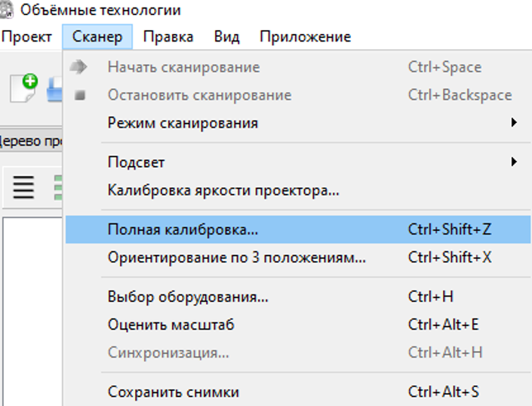The image size is (532, 406).
Task: Click the new project toolbar icon
Action: (24, 88)
